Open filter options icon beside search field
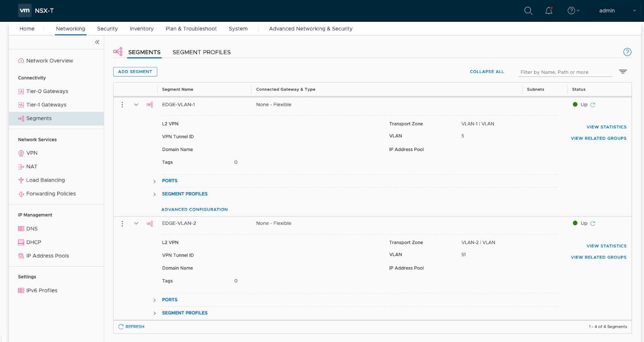 [623, 72]
